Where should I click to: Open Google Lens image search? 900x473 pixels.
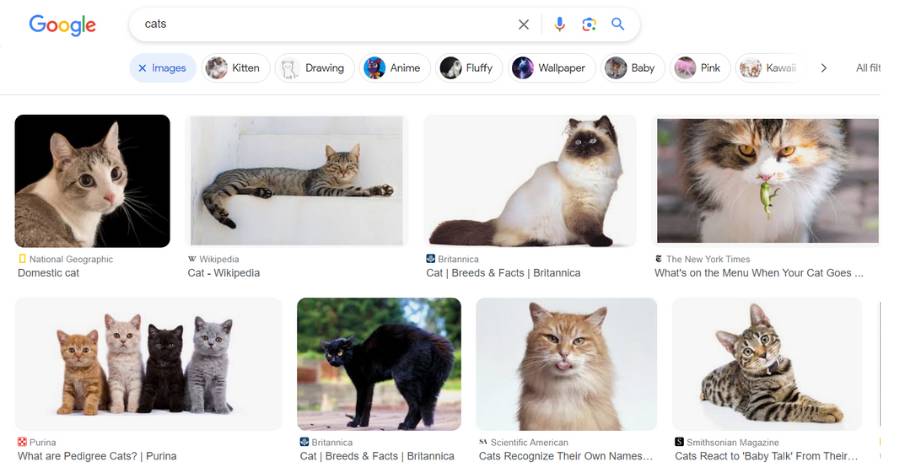[589, 25]
